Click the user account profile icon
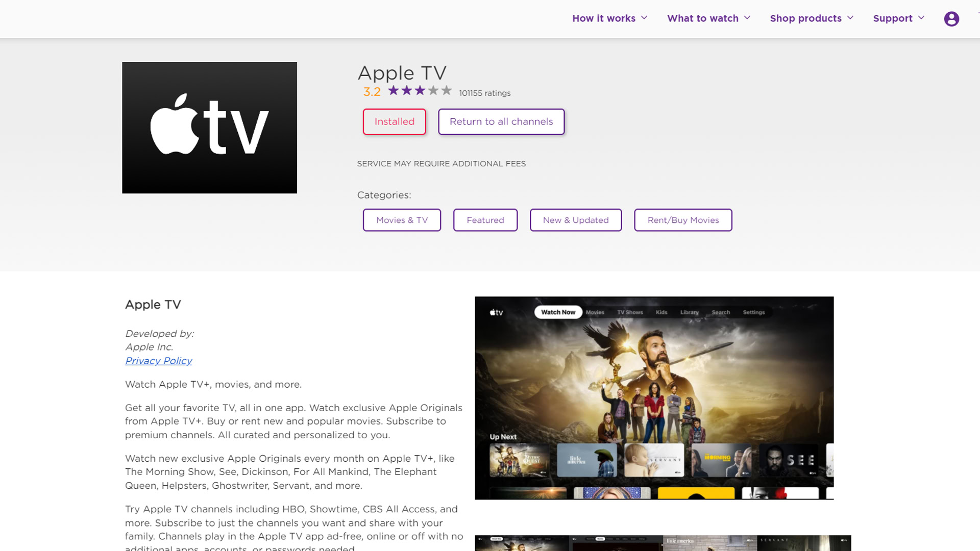 [951, 18]
